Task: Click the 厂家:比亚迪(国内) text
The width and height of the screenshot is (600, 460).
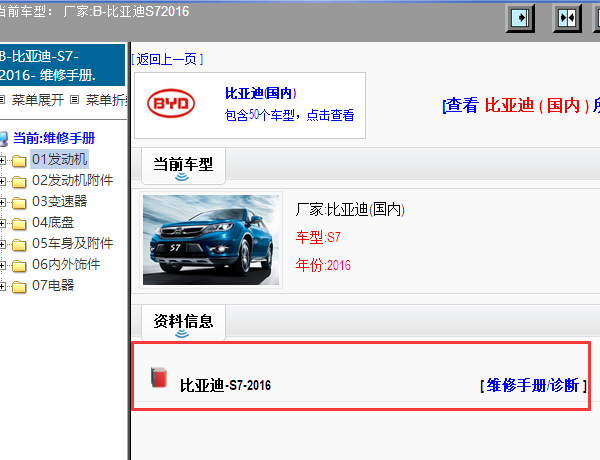Action: click(x=350, y=209)
